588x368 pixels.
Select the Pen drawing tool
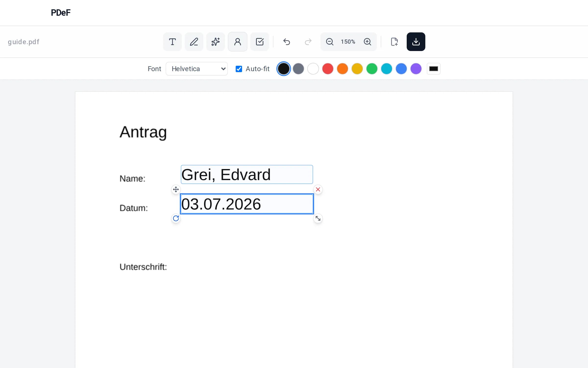[194, 42]
